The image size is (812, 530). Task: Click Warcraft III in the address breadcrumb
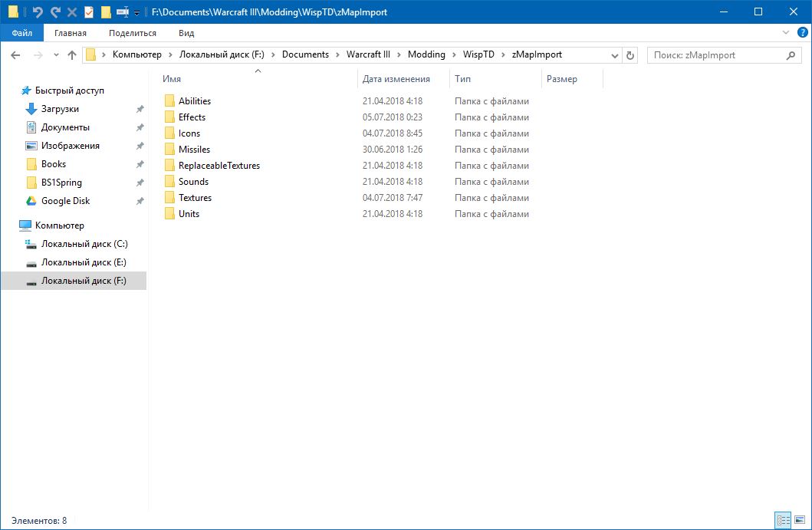tap(368, 54)
